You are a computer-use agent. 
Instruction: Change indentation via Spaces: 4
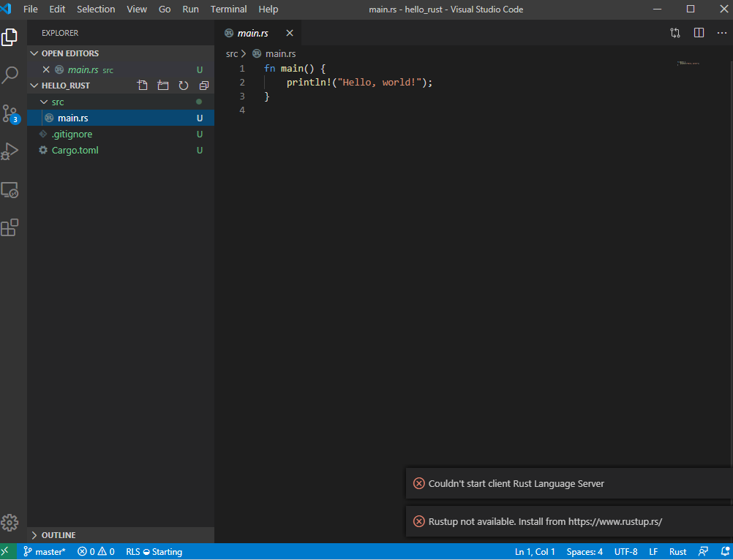tap(584, 552)
